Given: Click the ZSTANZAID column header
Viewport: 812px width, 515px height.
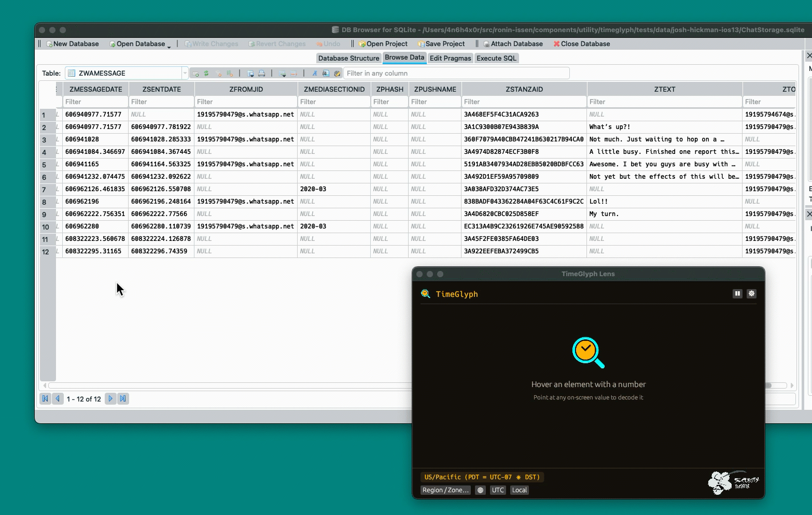Looking at the screenshot, I should click(524, 89).
